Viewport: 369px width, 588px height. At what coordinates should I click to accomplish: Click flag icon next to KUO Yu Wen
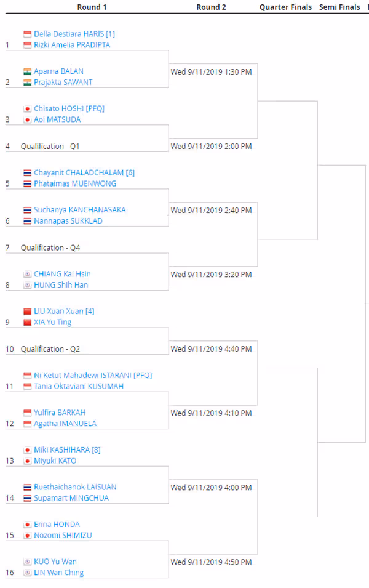pos(27,562)
